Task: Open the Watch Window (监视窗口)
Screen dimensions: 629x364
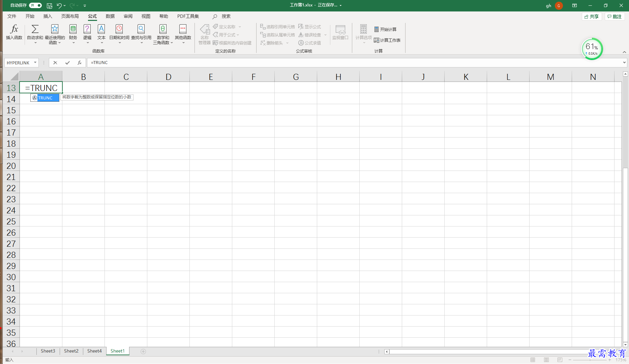Action: point(340,32)
